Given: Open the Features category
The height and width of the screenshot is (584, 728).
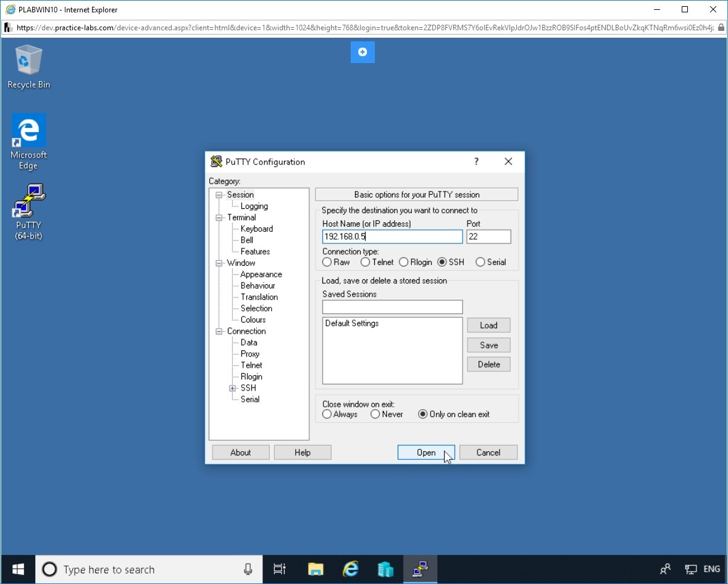Looking at the screenshot, I should pos(255,252).
